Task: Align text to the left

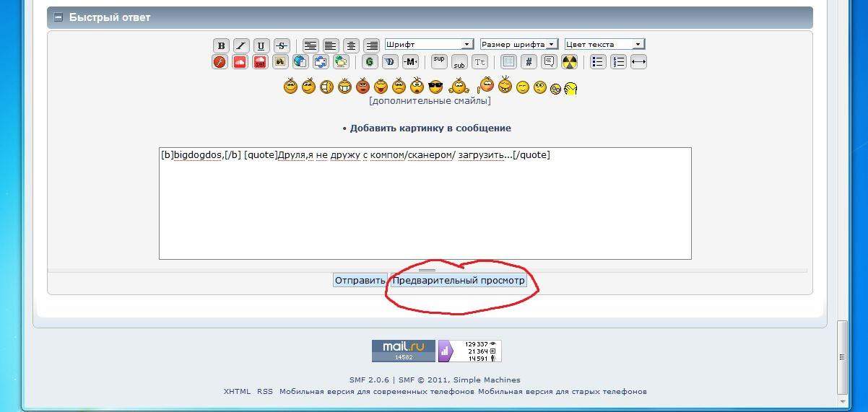Action: click(x=331, y=45)
